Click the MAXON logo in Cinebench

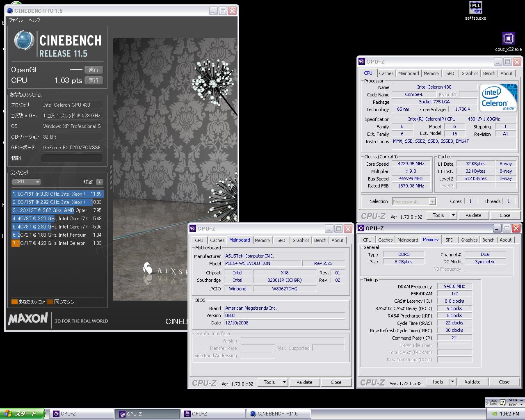click(28, 319)
